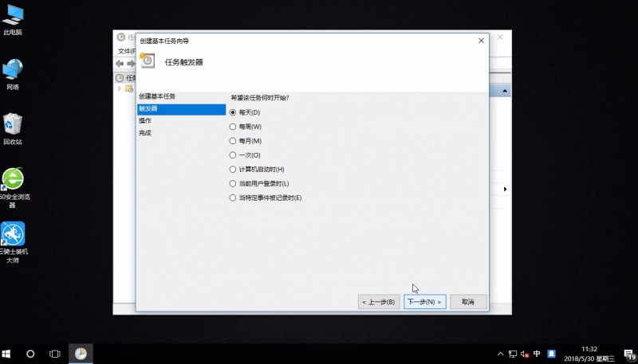Image resolution: width=638 pixels, height=364 pixels.
Task: Go back with 上一步(B) button
Action: point(379,302)
